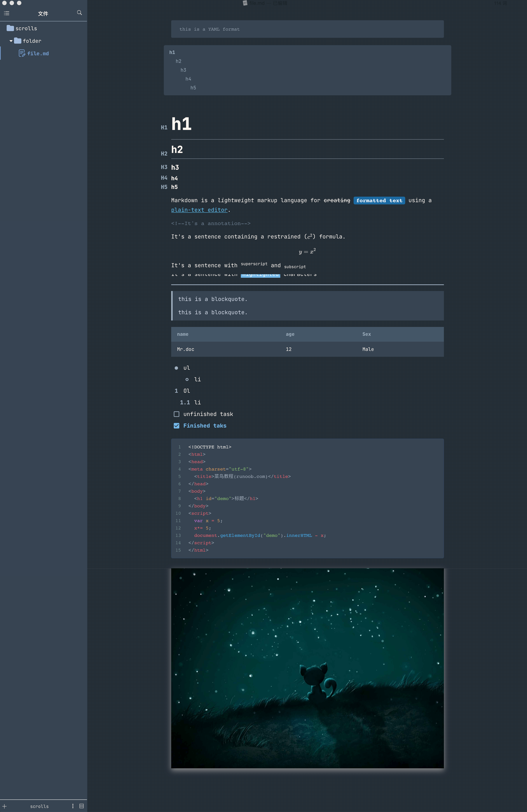
Task: Click the H5 level marker
Action: click(164, 187)
